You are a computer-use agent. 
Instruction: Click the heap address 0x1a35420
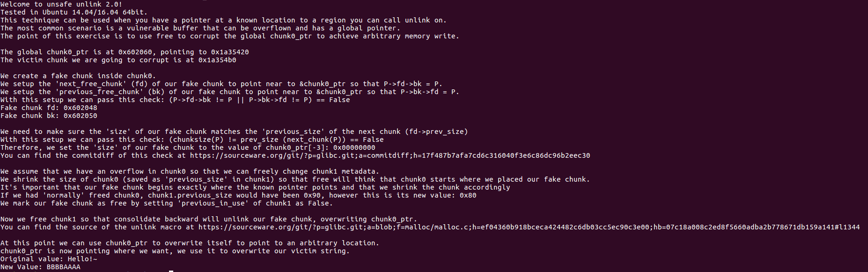[x=230, y=52]
